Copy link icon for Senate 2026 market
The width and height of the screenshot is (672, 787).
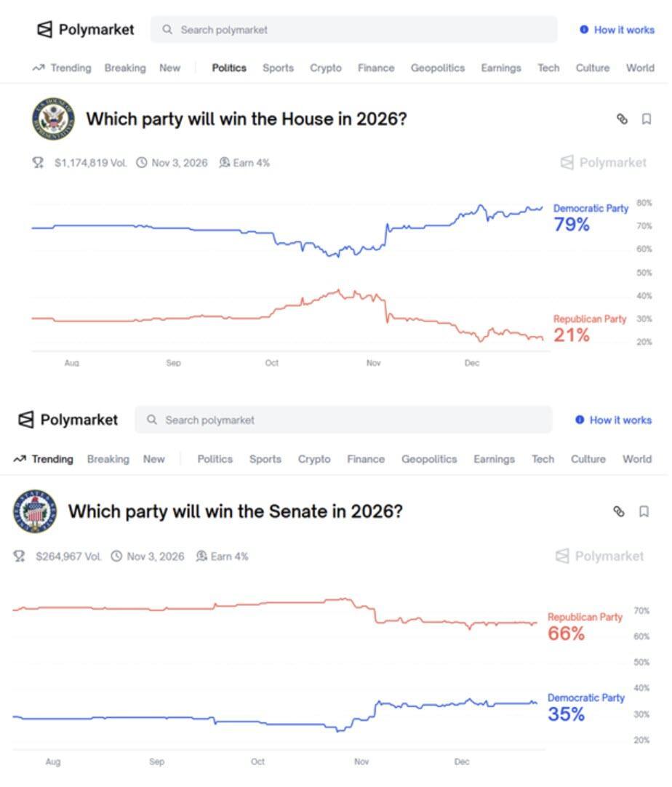click(x=619, y=512)
